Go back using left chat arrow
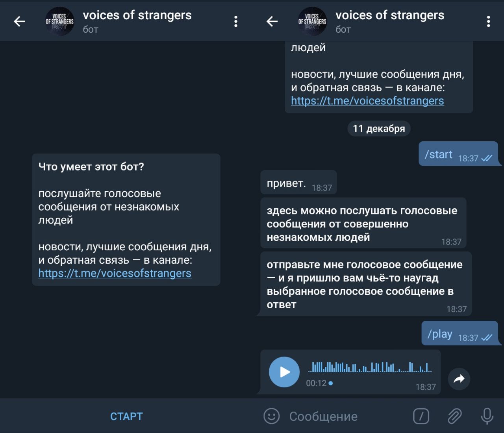This screenshot has width=504, height=433. pos(19,21)
